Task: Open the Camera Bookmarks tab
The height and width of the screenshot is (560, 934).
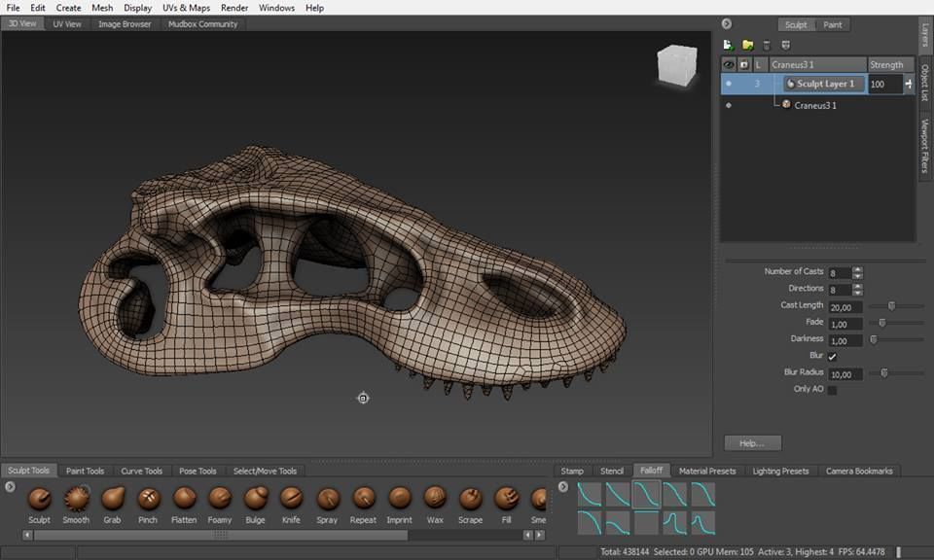Action: point(859,471)
